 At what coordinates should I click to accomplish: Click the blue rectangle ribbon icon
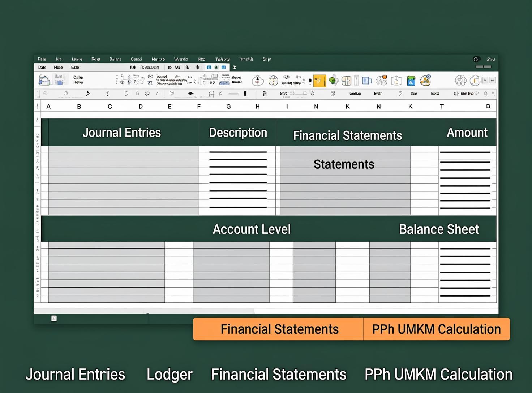[x=367, y=81]
